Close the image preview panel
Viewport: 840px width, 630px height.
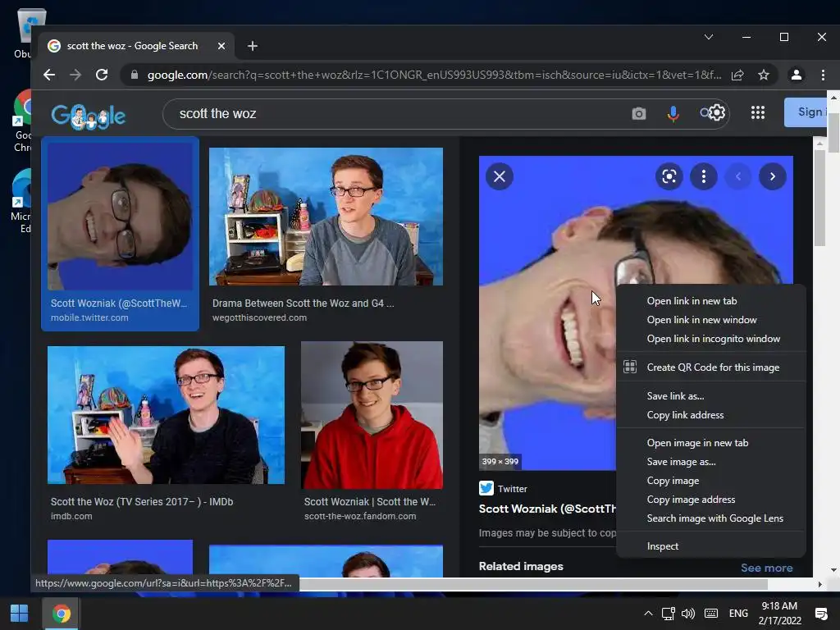click(500, 176)
